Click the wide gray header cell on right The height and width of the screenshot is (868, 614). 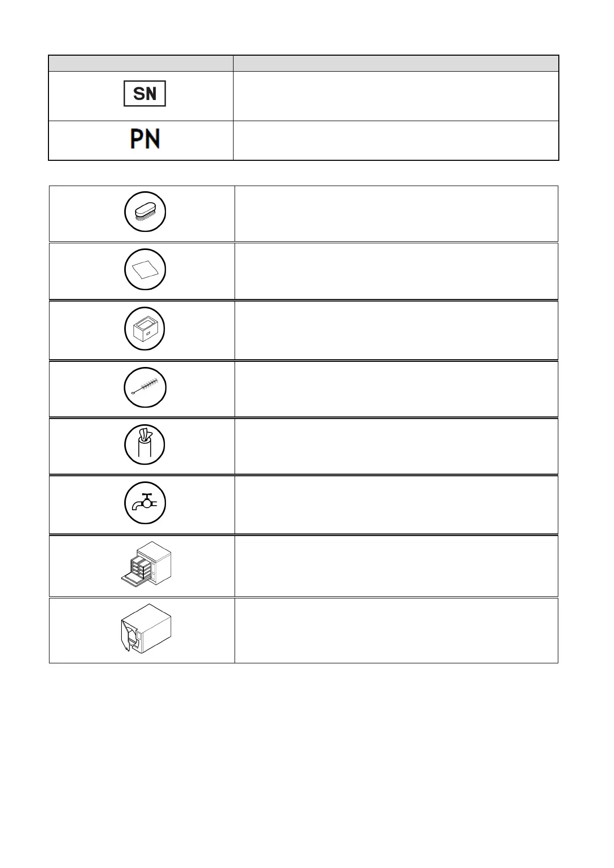[395, 63]
